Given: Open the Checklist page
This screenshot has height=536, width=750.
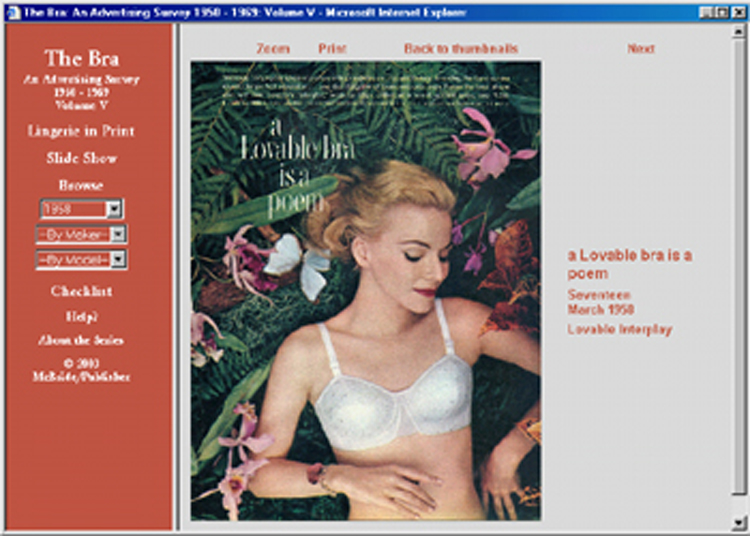Looking at the screenshot, I should coord(82,291).
